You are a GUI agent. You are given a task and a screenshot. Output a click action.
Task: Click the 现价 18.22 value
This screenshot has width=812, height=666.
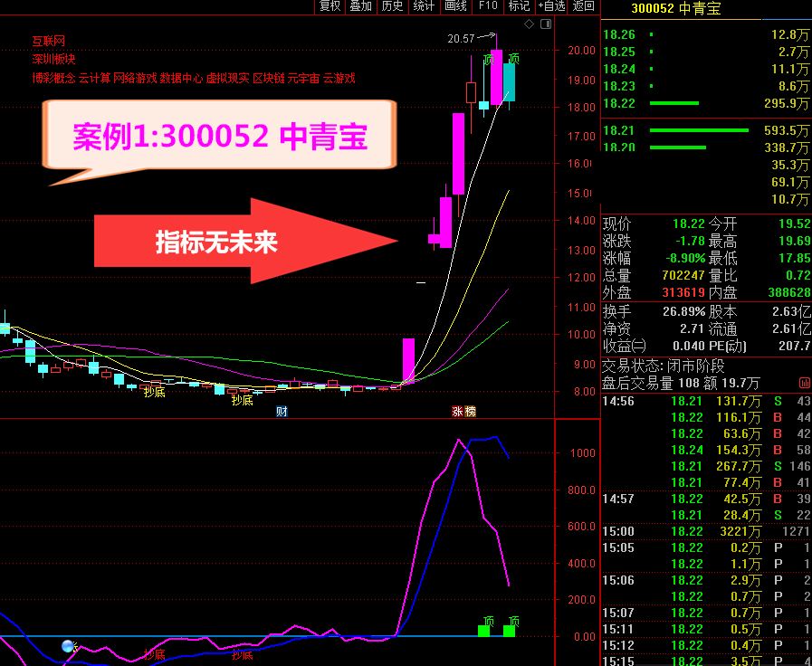click(689, 224)
